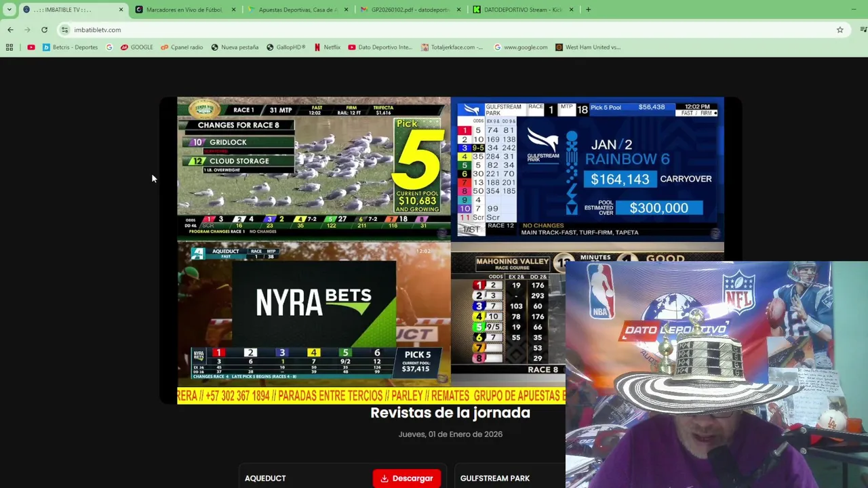This screenshot has width=868, height=488.
Task: Open Netflix bookmark
Action: 327,47
